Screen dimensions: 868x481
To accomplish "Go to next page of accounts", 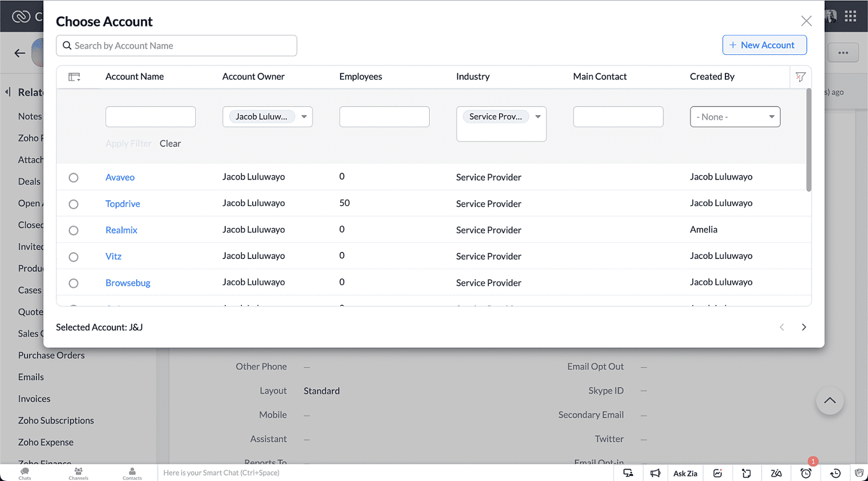I will click(803, 327).
